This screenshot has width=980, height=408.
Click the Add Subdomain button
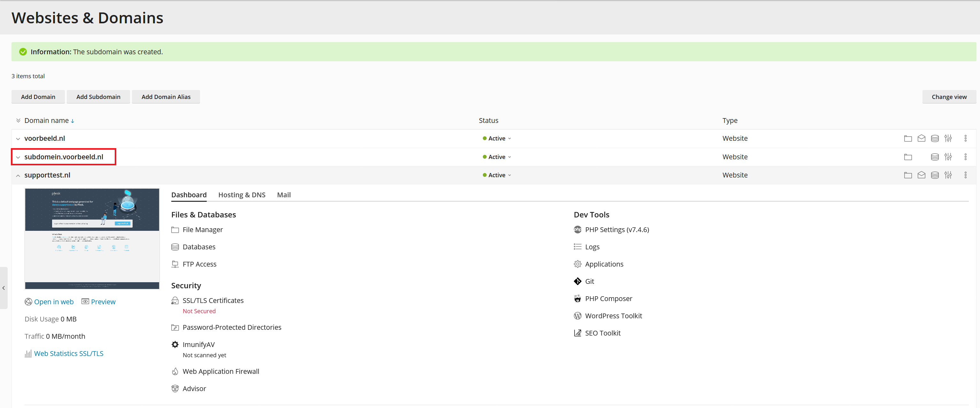pos(98,97)
